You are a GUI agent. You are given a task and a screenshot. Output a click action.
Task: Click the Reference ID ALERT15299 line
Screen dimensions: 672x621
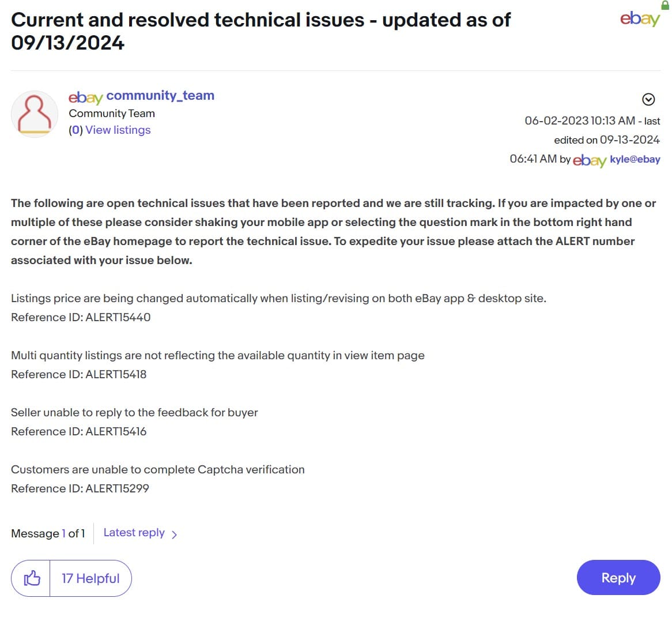80,488
